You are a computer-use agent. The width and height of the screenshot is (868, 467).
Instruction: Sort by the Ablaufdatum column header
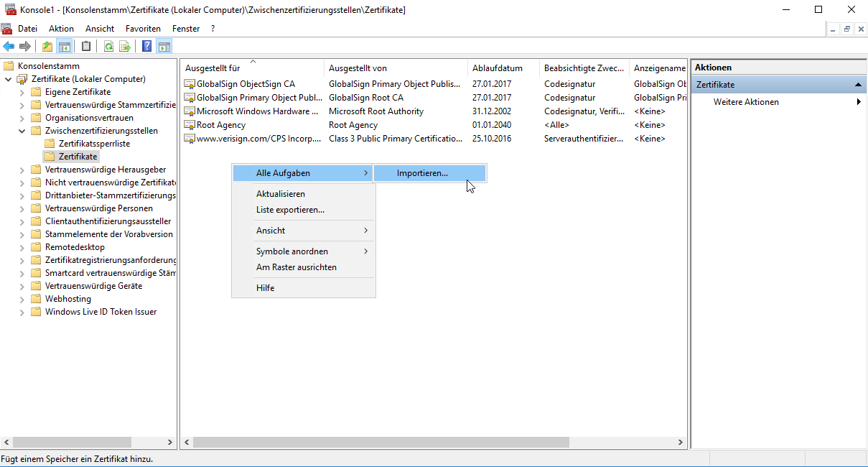point(497,68)
